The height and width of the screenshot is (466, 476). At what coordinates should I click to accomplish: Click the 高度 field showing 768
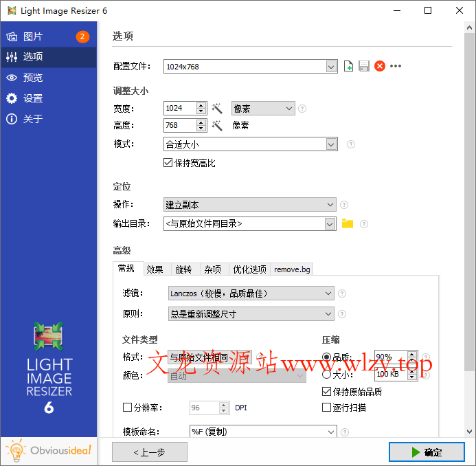pos(180,126)
